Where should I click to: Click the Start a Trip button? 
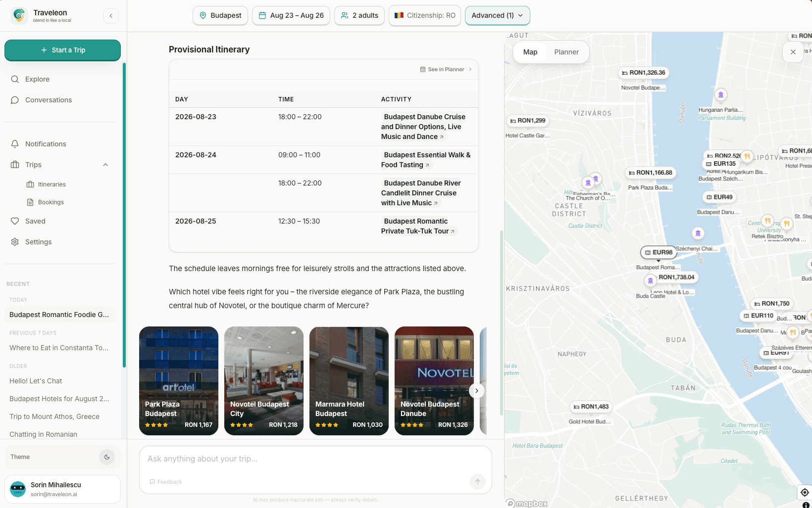tap(62, 50)
